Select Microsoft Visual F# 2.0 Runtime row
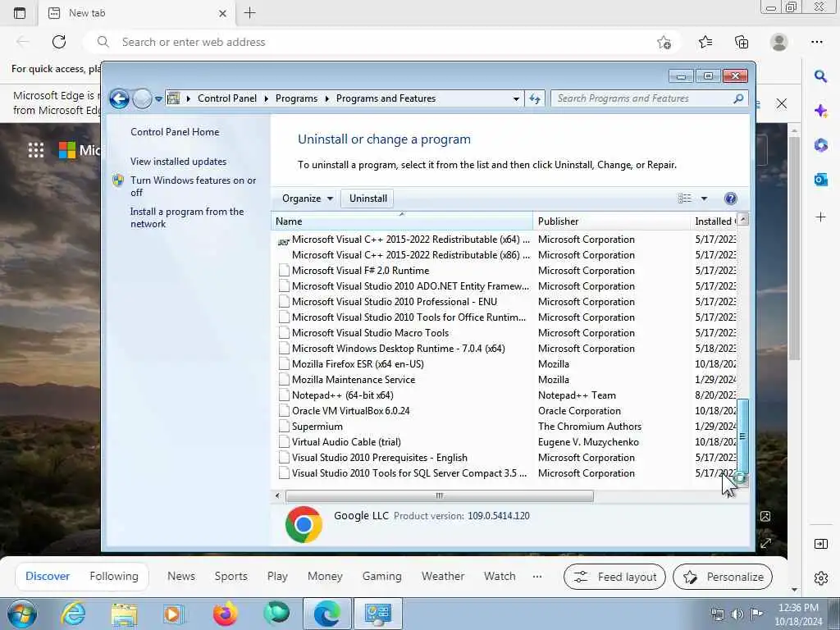The image size is (840, 630). [x=504, y=271]
